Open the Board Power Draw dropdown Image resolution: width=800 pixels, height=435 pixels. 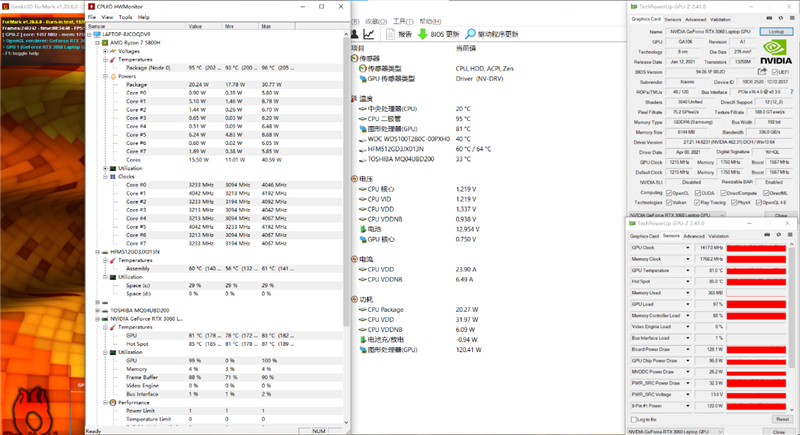(x=687, y=349)
